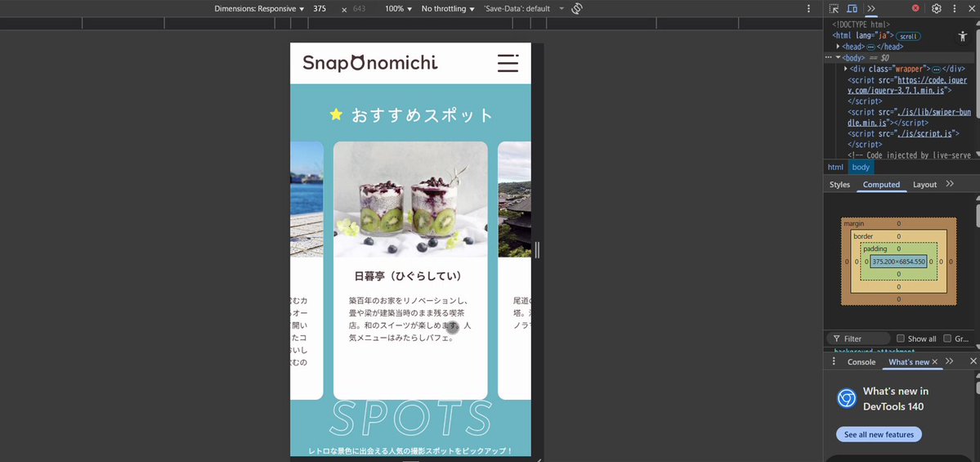Image resolution: width=980 pixels, height=462 pixels.
Task: Click the viewport height field showing 643
Action: point(361,9)
